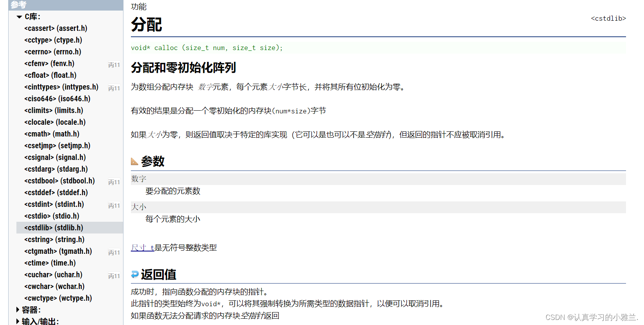The width and height of the screenshot is (644, 325).
Task: Open <cassert> (assert.h) reference
Action: point(56,28)
